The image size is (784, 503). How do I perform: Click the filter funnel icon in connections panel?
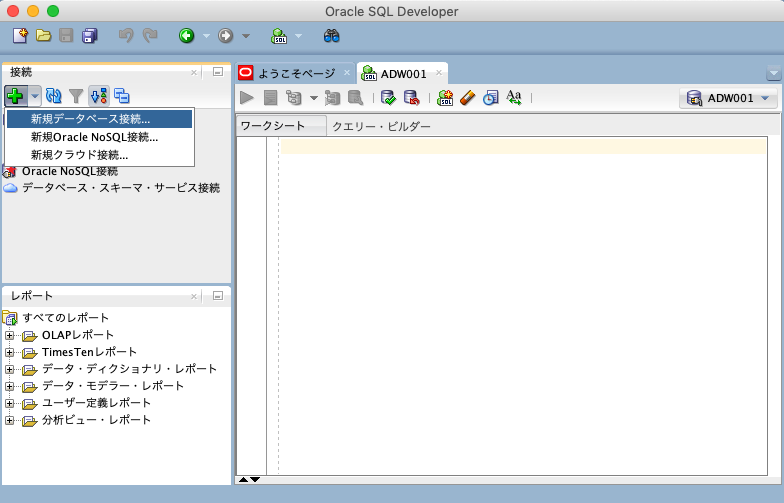(76, 96)
